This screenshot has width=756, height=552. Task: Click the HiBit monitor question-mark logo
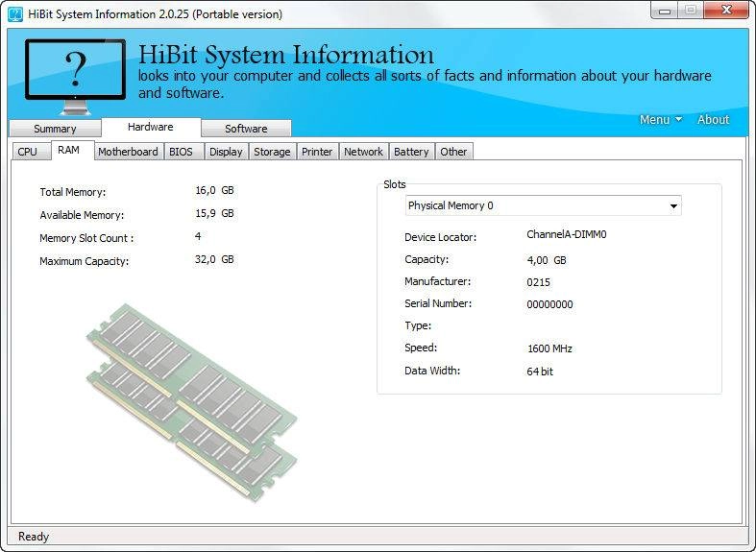pos(75,76)
